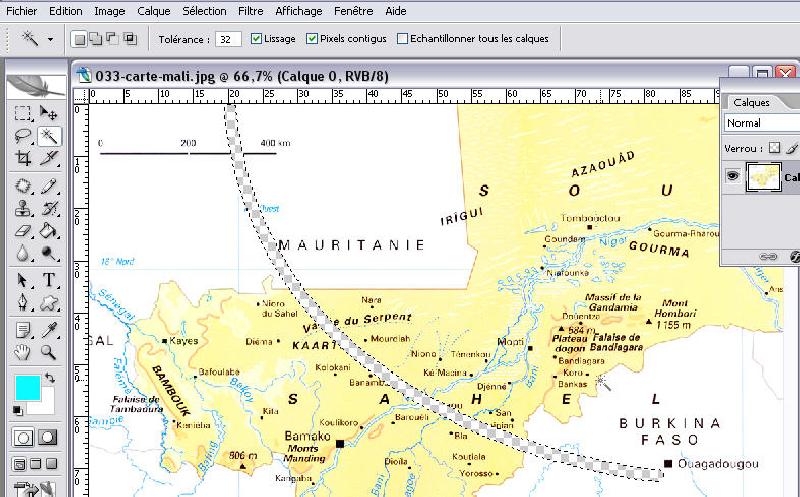Viewport: 800px width, 497px height.
Task: Click the feather logo atop the toolbox
Action: [x=36, y=86]
